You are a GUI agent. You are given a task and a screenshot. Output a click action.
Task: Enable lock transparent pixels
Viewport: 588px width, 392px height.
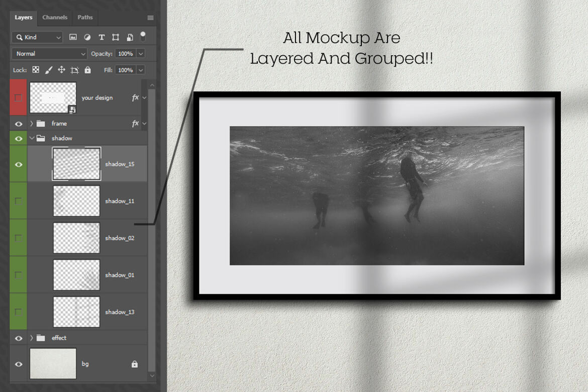click(35, 70)
